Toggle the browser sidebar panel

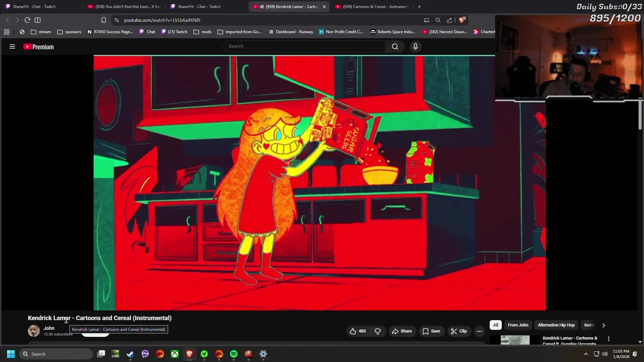[x=37, y=20]
